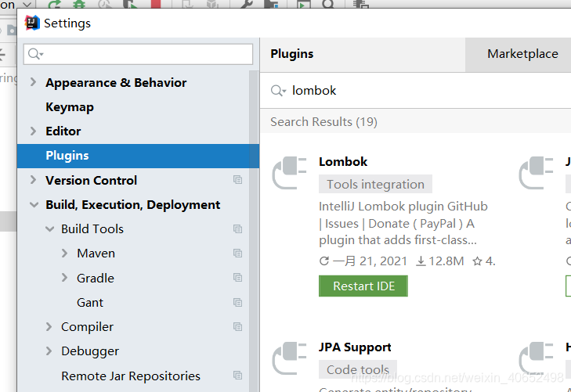The width and height of the screenshot is (571, 392).
Task: Open the JPA Support plugin title
Action: [x=355, y=347]
